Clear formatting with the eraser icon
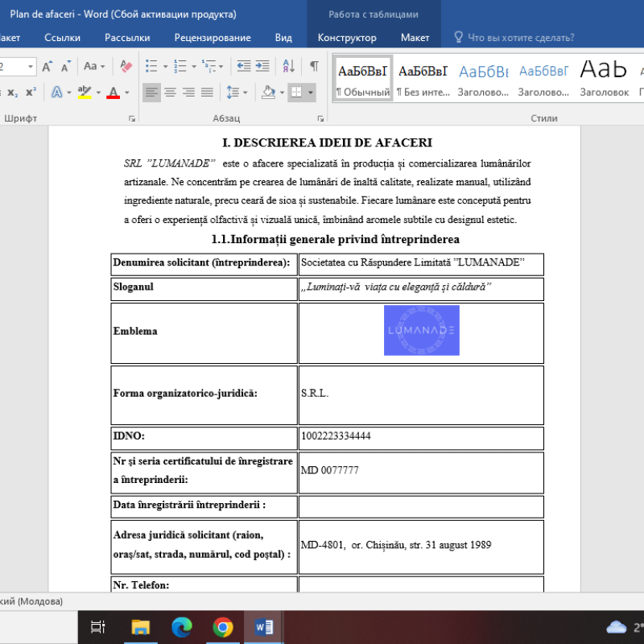Viewport: 644px width, 644px height. [x=127, y=66]
